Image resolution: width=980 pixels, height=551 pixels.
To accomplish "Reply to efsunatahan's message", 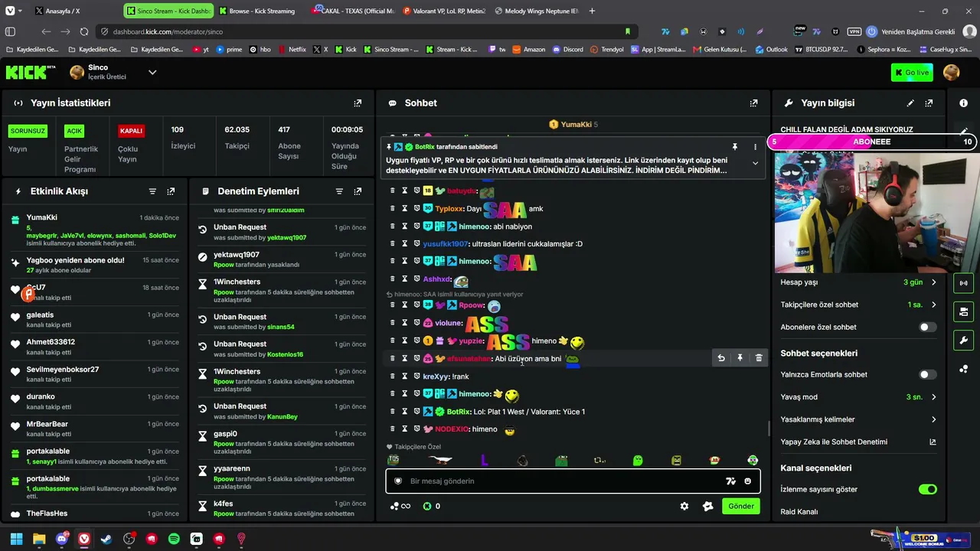I will (x=720, y=358).
